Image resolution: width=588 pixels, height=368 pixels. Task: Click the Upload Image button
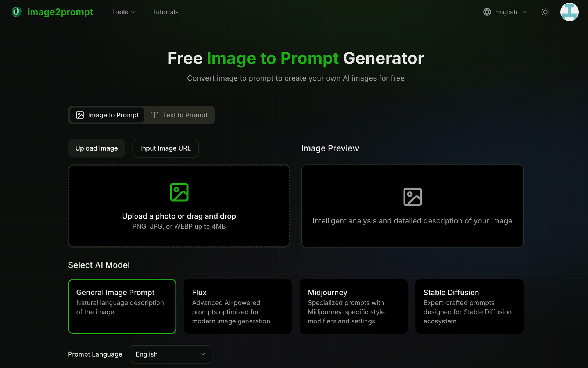point(96,148)
